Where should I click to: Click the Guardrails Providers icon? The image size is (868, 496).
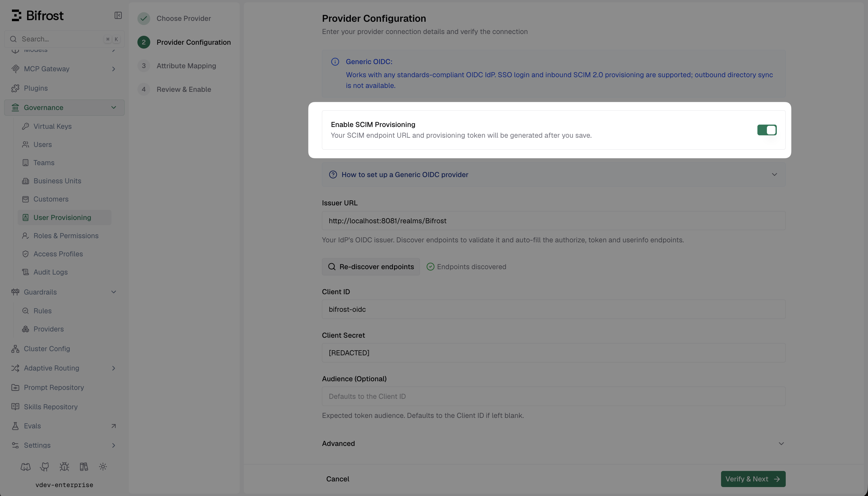(x=26, y=329)
